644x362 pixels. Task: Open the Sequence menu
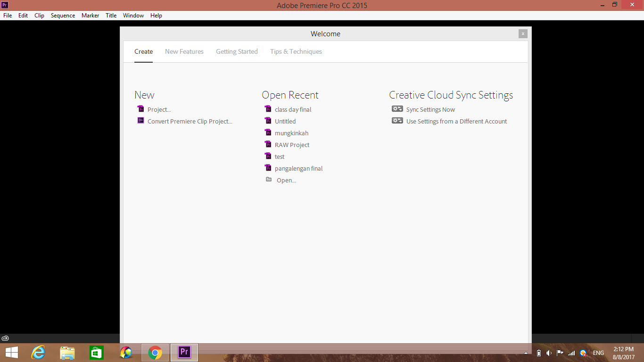(63, 15)
